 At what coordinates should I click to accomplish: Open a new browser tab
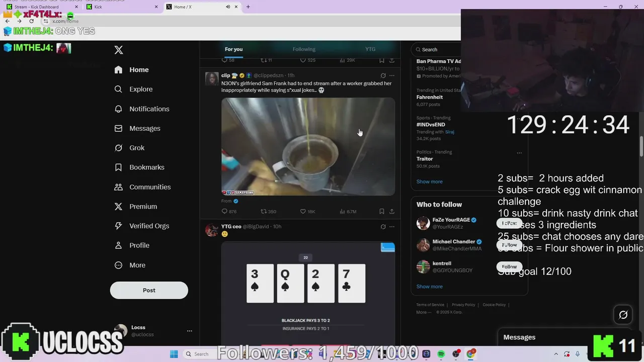248,7
